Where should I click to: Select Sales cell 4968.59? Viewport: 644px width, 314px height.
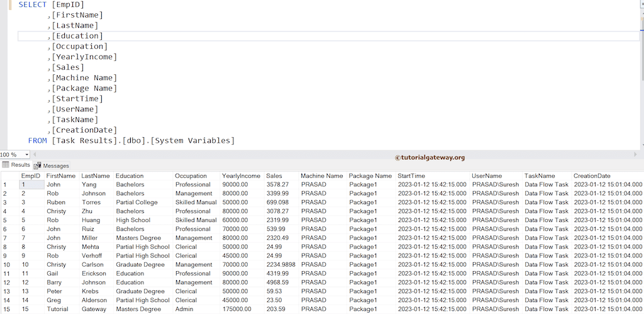tap(281, 283)
